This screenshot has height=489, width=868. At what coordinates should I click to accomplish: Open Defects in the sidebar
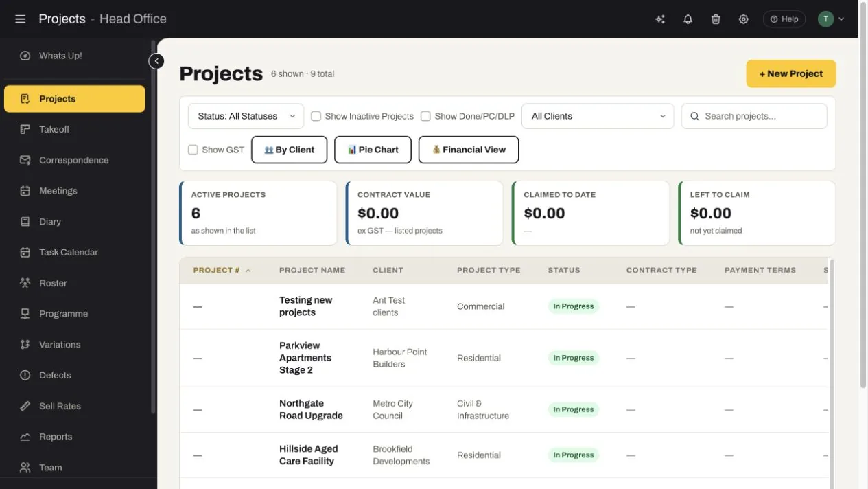[74, 375]
